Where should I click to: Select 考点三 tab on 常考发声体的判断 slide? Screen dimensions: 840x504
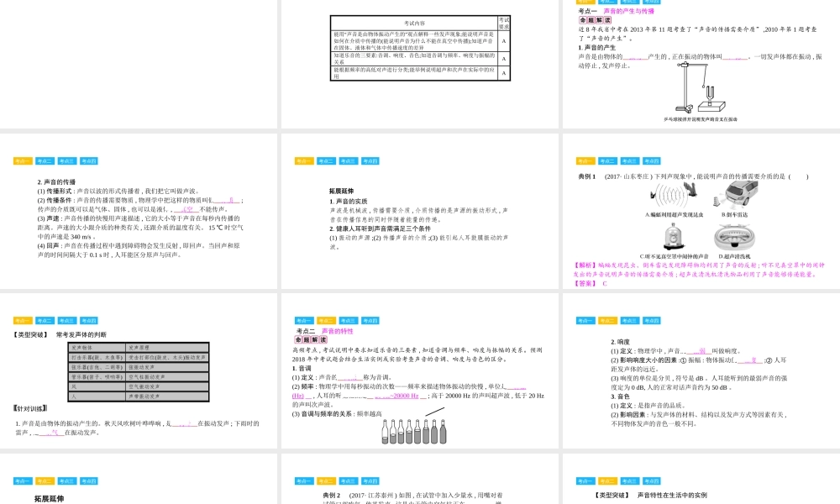[66, 321]
